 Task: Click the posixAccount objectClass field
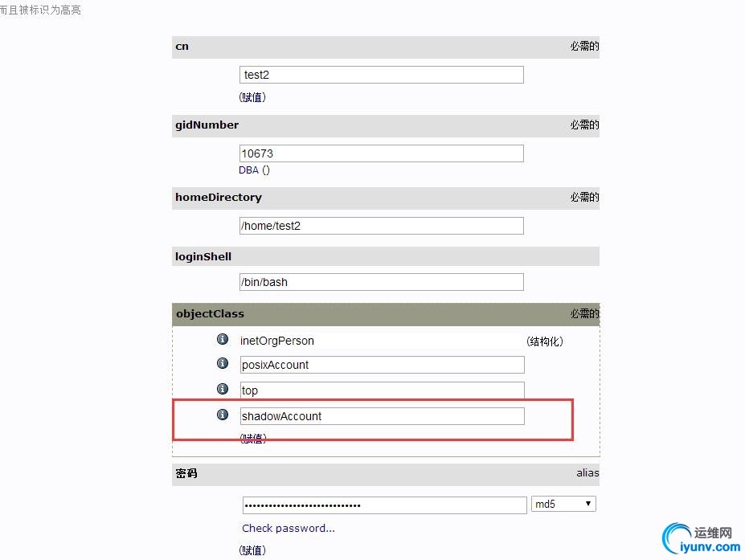(382, 365)
